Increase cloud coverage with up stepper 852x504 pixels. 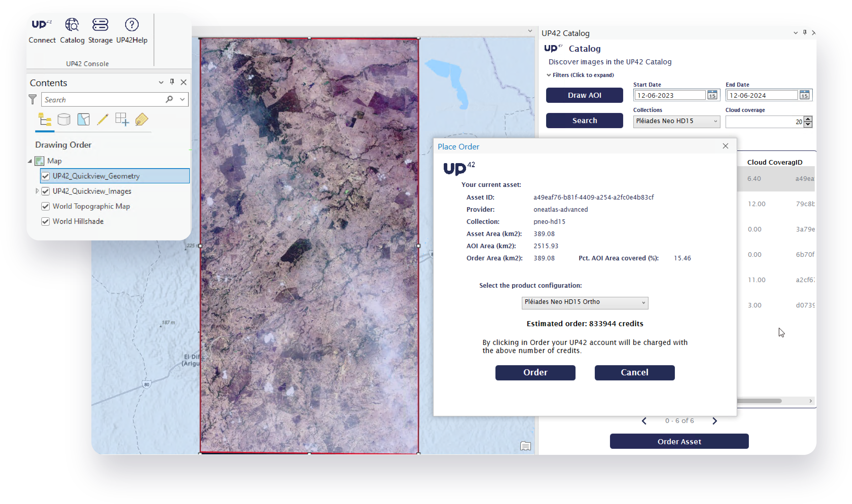pos(808,119)
